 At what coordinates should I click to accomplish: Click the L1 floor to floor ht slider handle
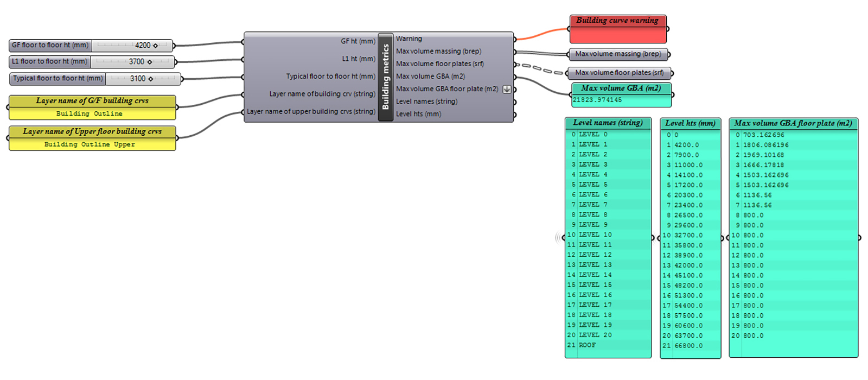click(x=150, y=62)
